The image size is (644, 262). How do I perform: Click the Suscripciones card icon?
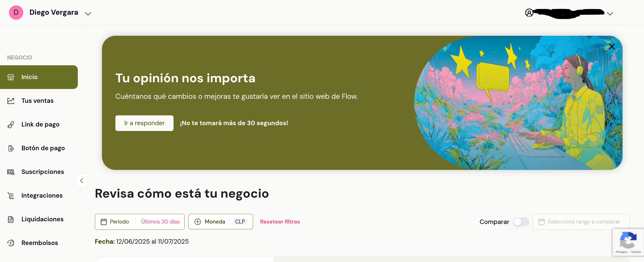pyautogui.click(x=11, y=172)
